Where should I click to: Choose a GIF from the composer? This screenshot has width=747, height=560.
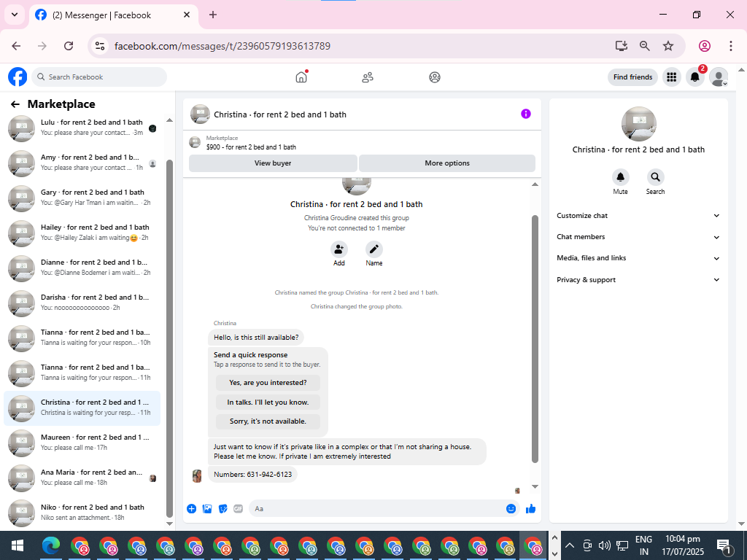(239, 508)
